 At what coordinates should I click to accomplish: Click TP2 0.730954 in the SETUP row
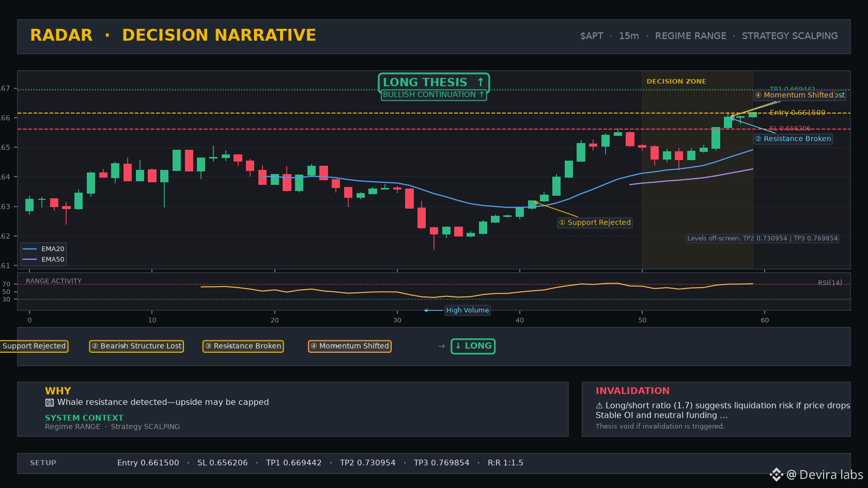tap(368, 463)
